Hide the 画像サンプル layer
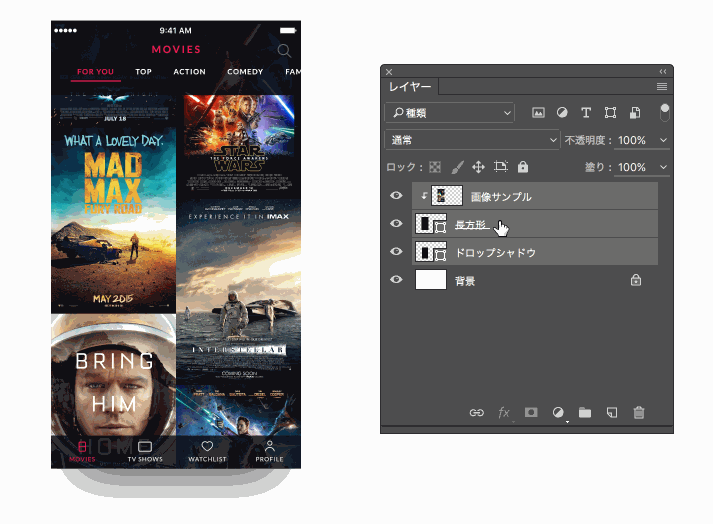Viewport: 713px width, 524px height. pyautogui.click(x=396, y=196)
